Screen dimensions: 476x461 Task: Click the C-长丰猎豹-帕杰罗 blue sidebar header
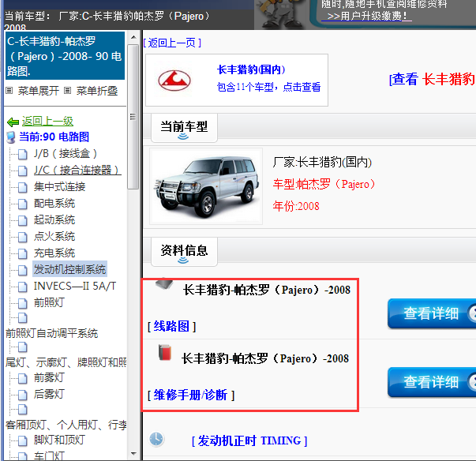65,56
